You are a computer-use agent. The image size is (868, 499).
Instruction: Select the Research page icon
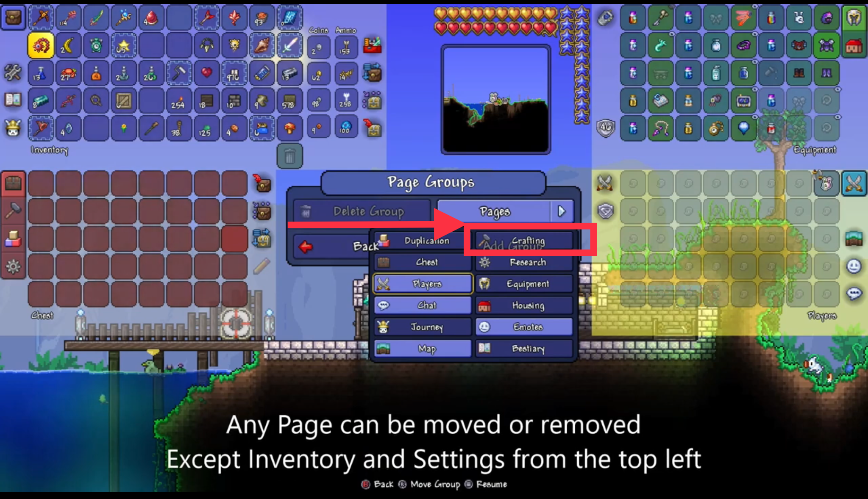[486, 262]
